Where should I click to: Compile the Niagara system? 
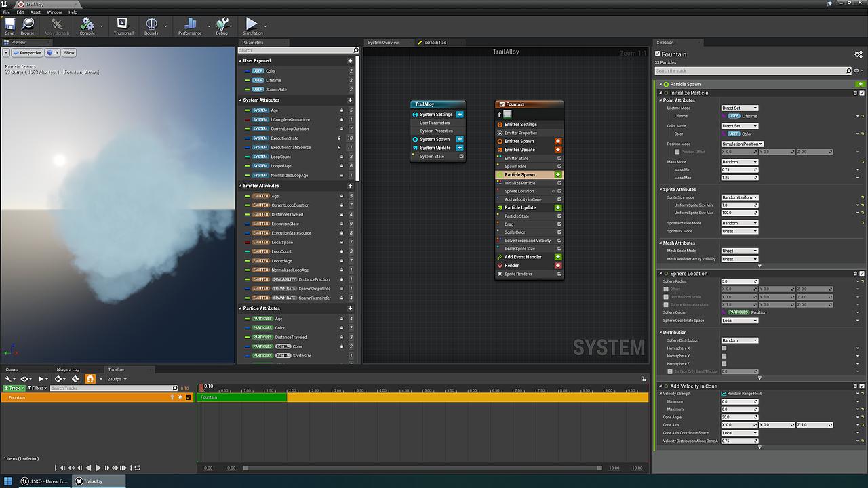(87, 26)
